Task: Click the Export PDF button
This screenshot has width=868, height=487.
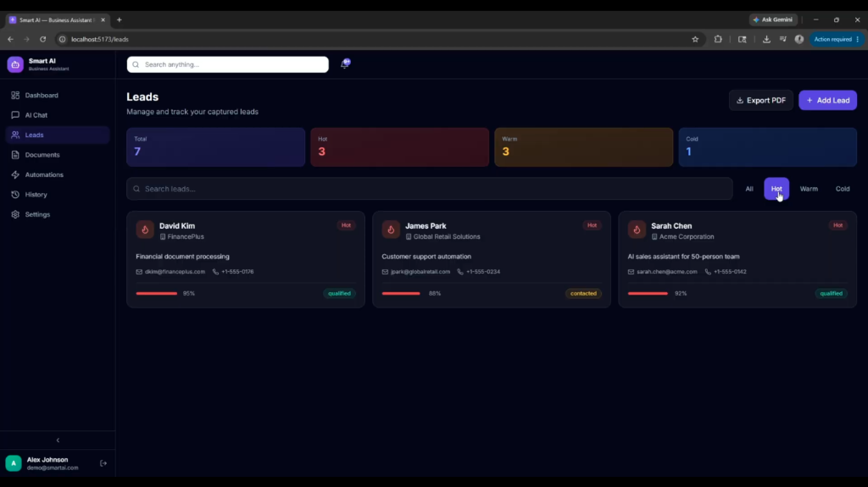Action: (761, 100)
